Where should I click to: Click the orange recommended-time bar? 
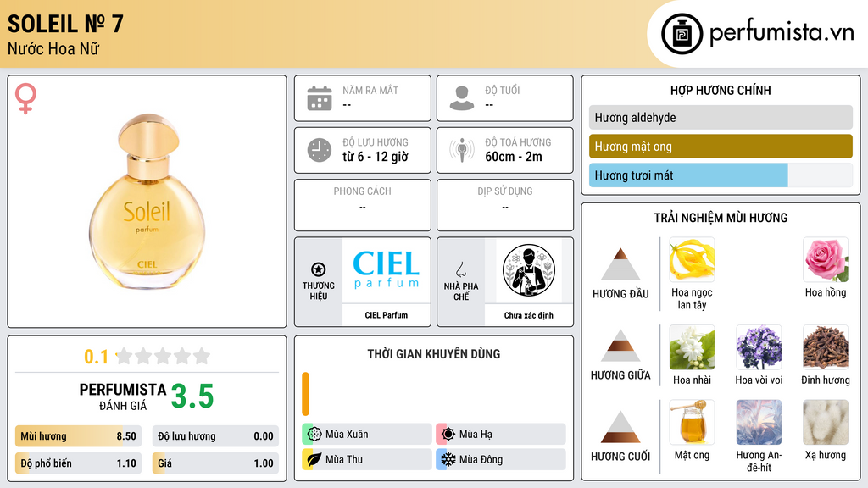tap(305, 394)
